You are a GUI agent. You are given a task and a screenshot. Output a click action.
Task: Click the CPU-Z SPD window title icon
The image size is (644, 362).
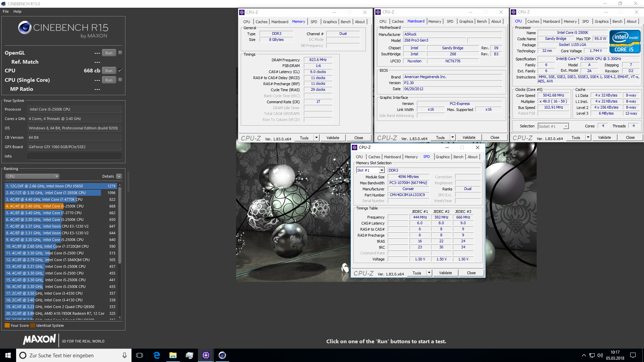[x=355, y=147]
